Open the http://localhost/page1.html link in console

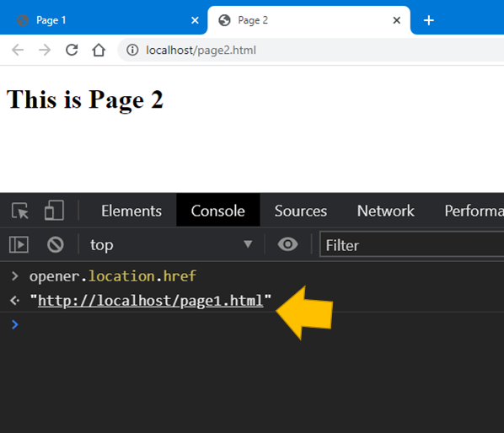150,301
